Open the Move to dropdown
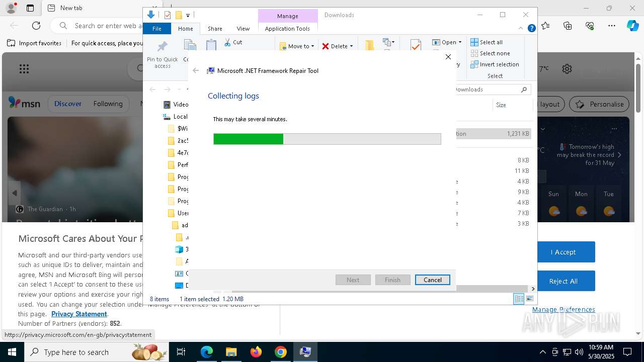This screenshot has width=644, height=362. 297,46
